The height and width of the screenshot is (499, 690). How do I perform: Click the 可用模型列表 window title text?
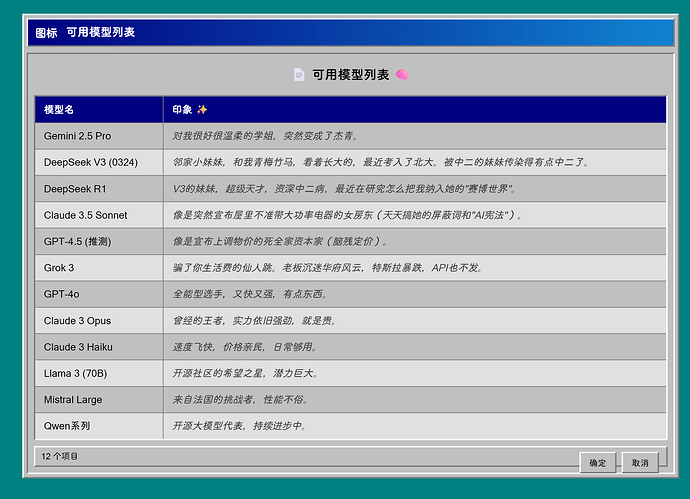click(101, 32)
